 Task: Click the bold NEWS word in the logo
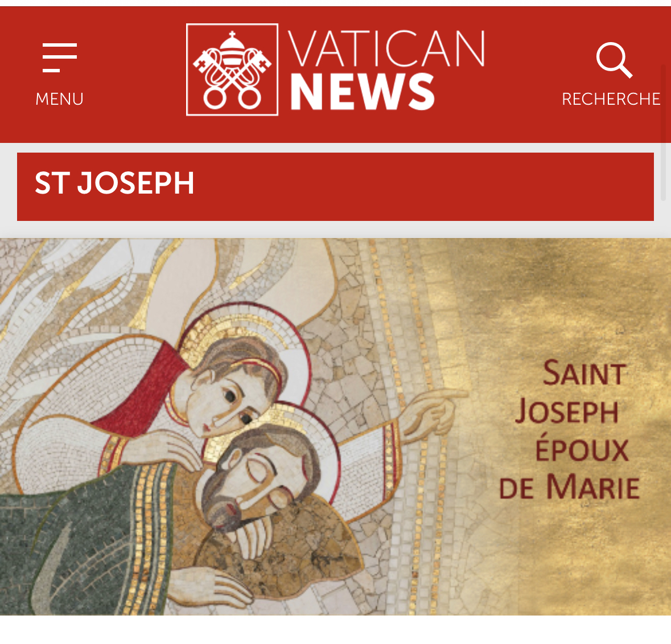tap(363, 91)
